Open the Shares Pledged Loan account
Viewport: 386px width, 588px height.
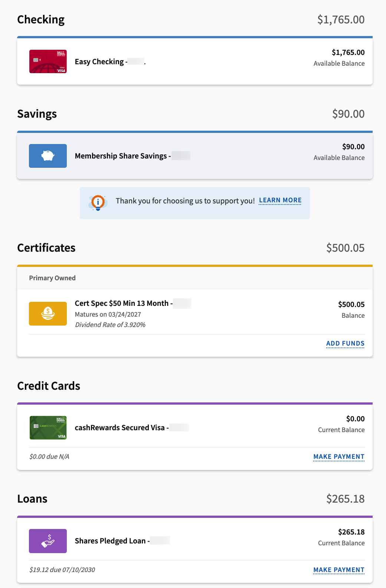(x=110, y=541)
